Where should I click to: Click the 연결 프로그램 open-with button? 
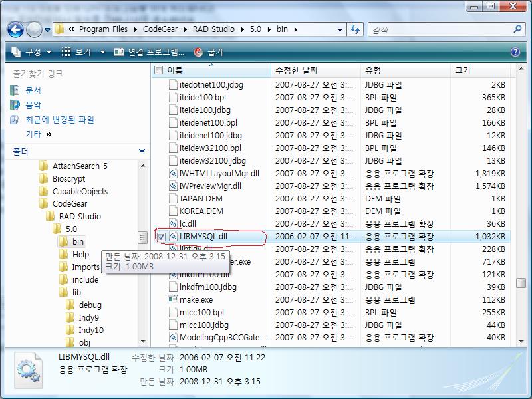[150, 52]
